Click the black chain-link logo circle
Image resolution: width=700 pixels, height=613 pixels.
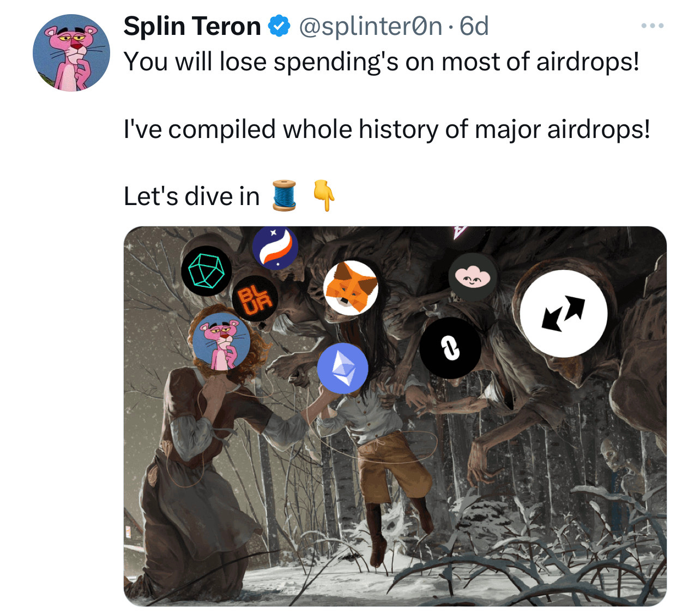click(450, 348)
